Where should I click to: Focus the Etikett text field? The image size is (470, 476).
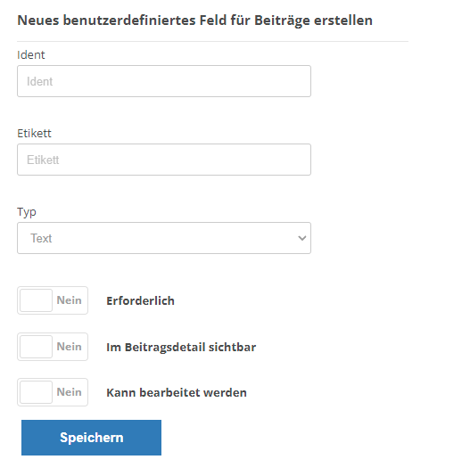[164, 160]
